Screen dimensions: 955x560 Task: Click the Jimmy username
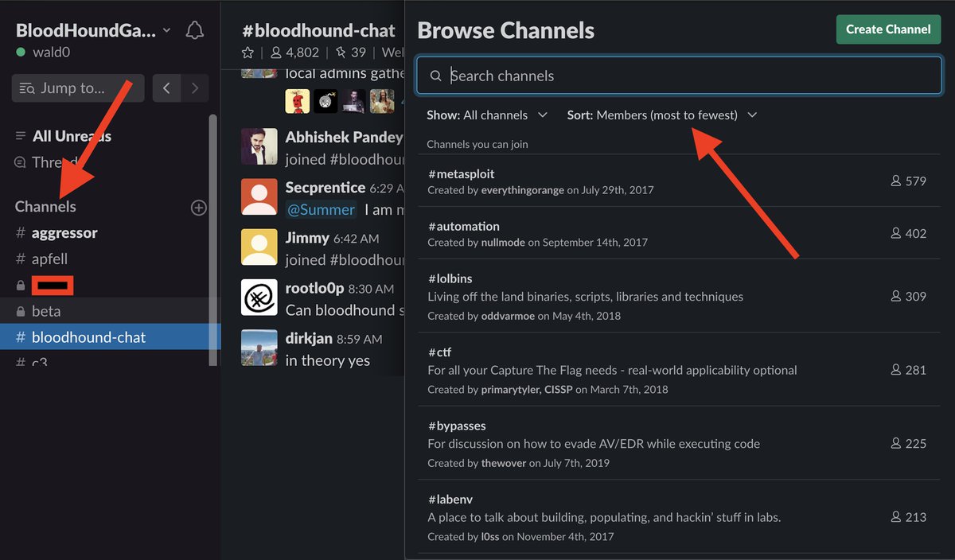tap(307, 238)
